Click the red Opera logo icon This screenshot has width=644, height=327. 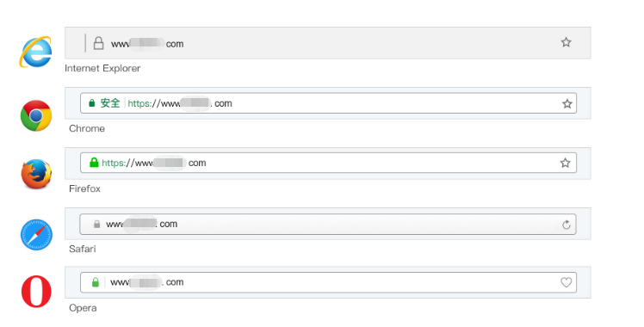pyautogui.click(x=36, y=292)
